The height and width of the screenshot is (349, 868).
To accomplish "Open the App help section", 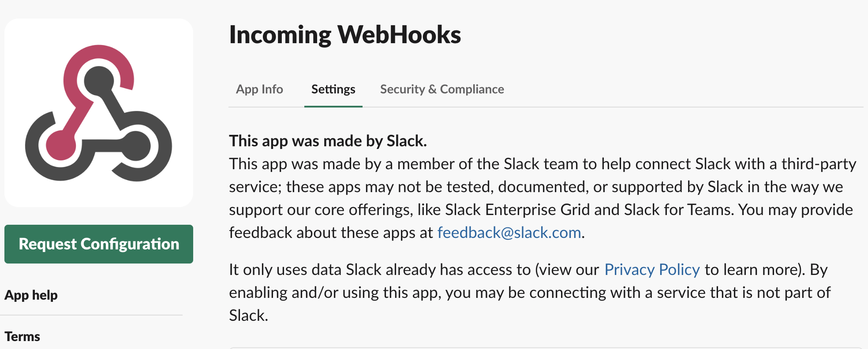I will click(x=31, y=295).
